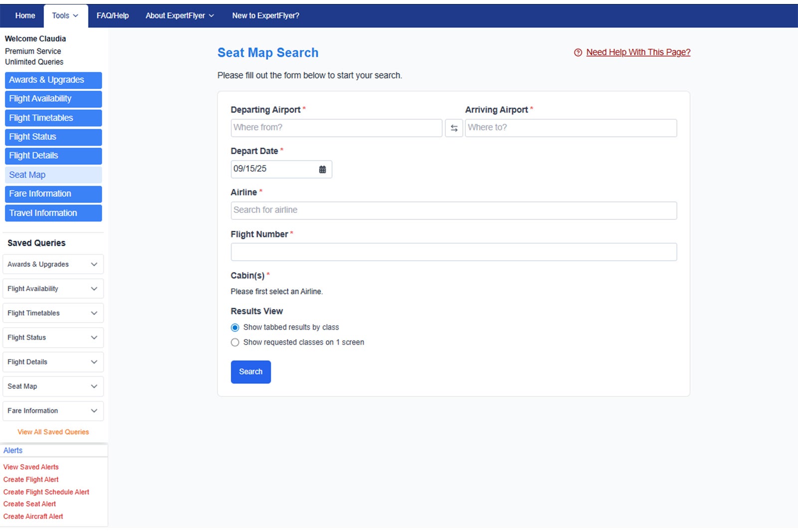The width and height of the screenshot is (798, 532).
Task: Open the Tools menu
Action: point(65,16)
